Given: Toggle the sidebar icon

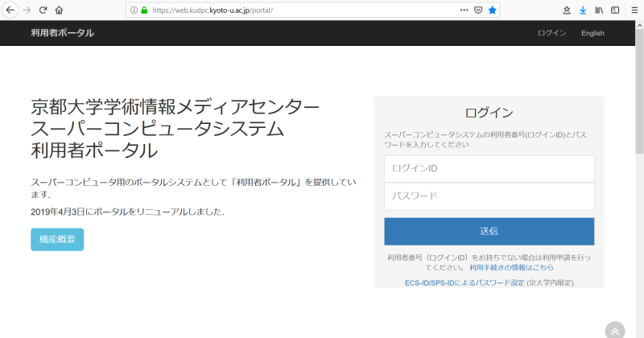Looking at the screenshot, I should pos(615,10).
